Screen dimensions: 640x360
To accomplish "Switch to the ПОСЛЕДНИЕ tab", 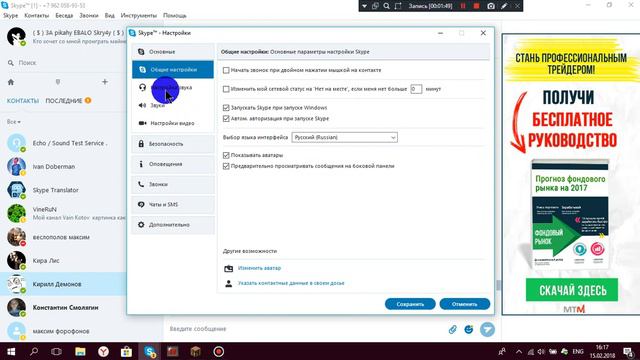I will pyautogui.click(x=64, y=101).
